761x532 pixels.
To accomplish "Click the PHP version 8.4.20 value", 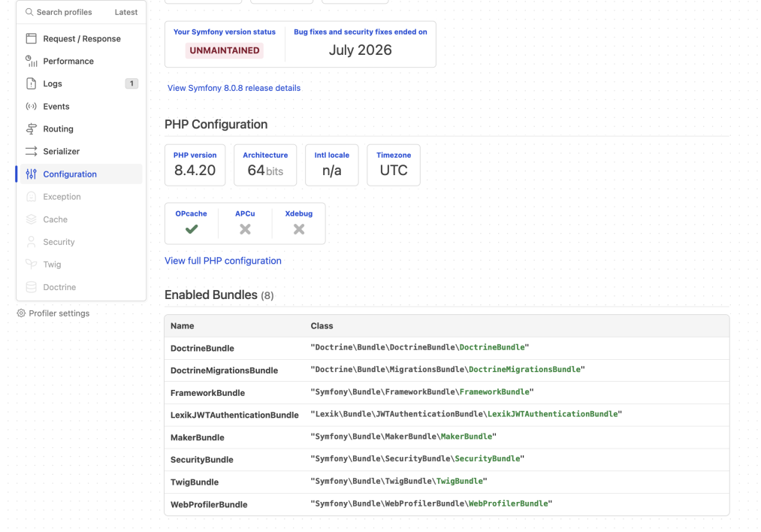I will click(x=195, y=171).
